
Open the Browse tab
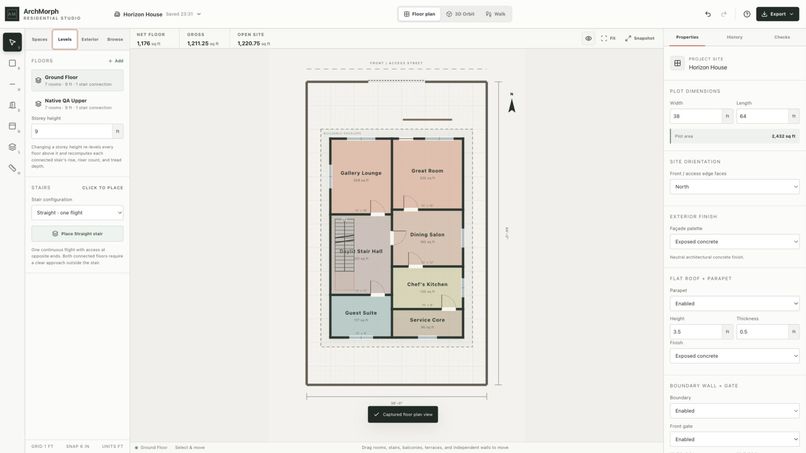(x=115, y=39)
